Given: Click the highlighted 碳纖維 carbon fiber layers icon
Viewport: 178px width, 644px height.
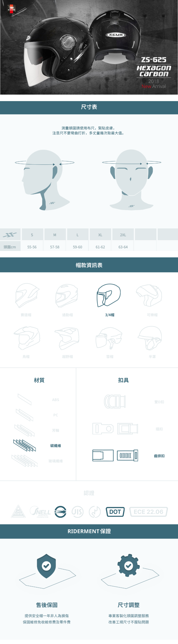Looking at the screenshot, I should pos(24,445).
